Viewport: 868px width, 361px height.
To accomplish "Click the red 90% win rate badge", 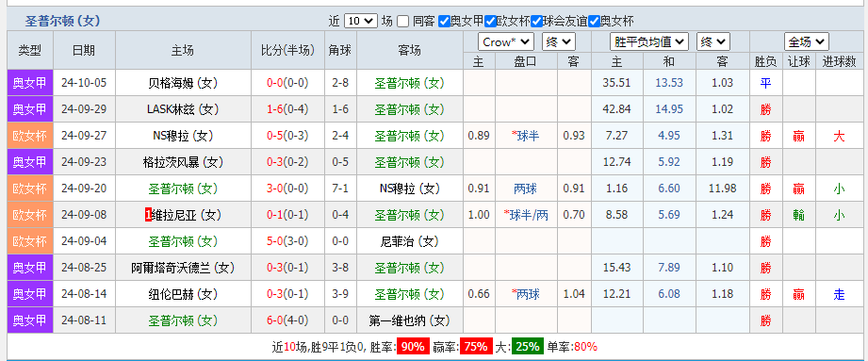I will tap(413, 347).
